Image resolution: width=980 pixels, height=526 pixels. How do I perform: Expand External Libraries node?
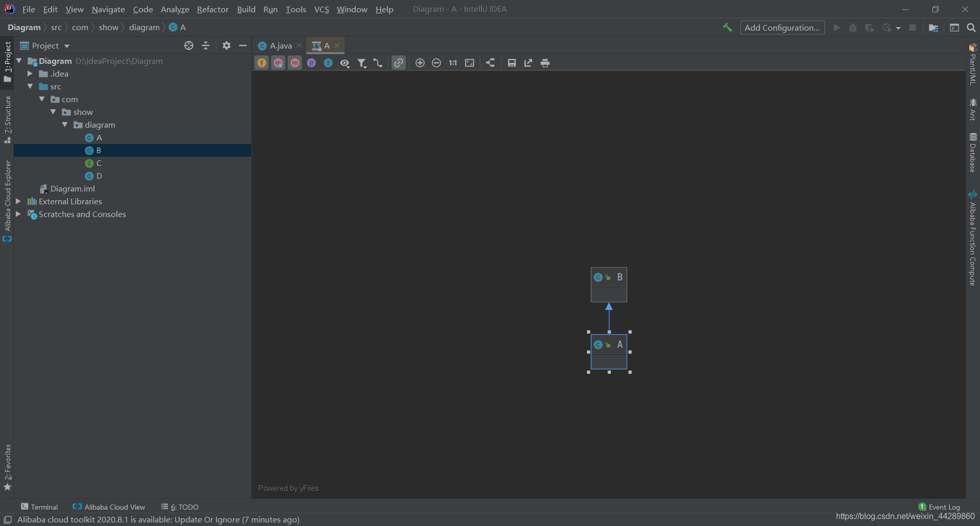(x=18, y=201)
